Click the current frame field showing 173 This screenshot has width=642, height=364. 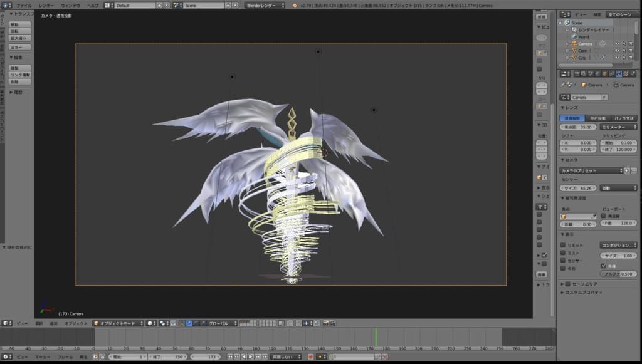coord(207,356)
